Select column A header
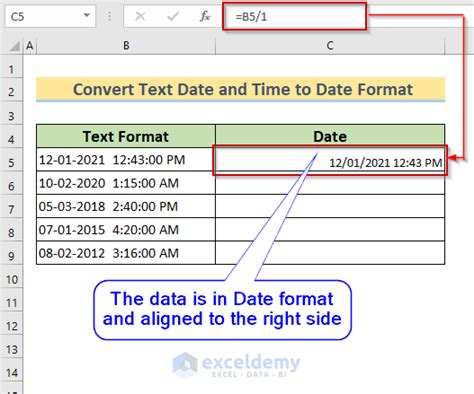The image size is (474, 394). point(30,46)
